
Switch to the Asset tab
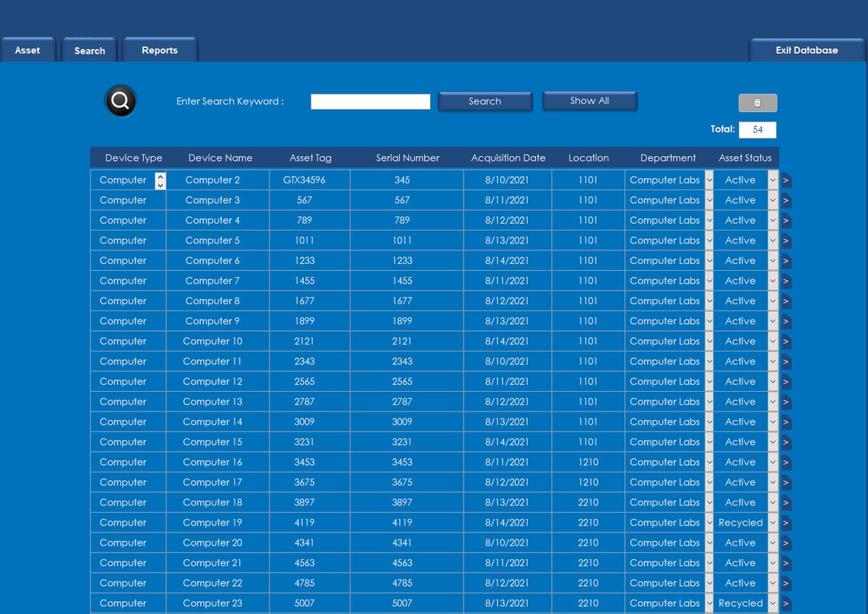tap(27, 49)
